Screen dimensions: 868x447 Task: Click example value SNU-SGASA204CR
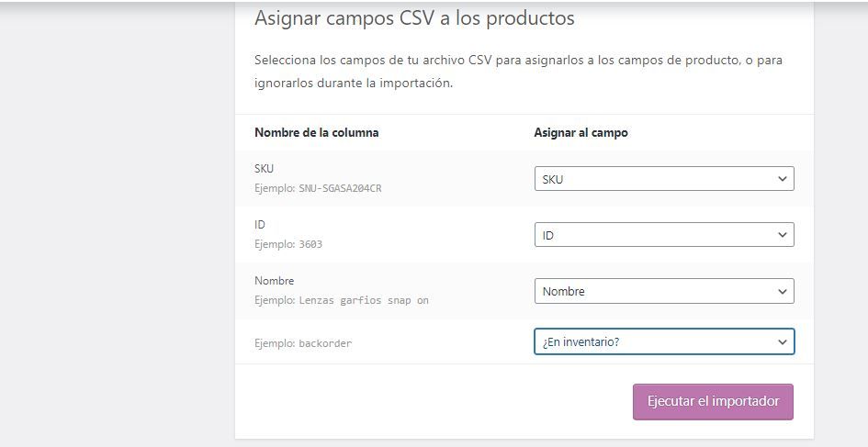[340, 188]
